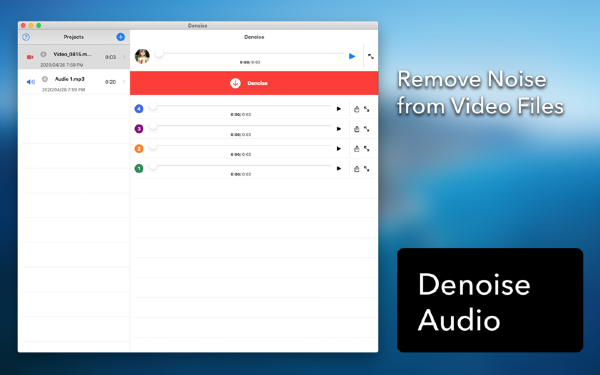The image size is (600, 375).
Task: Share denoised result number 1
Action: click(x=356, y=169)
